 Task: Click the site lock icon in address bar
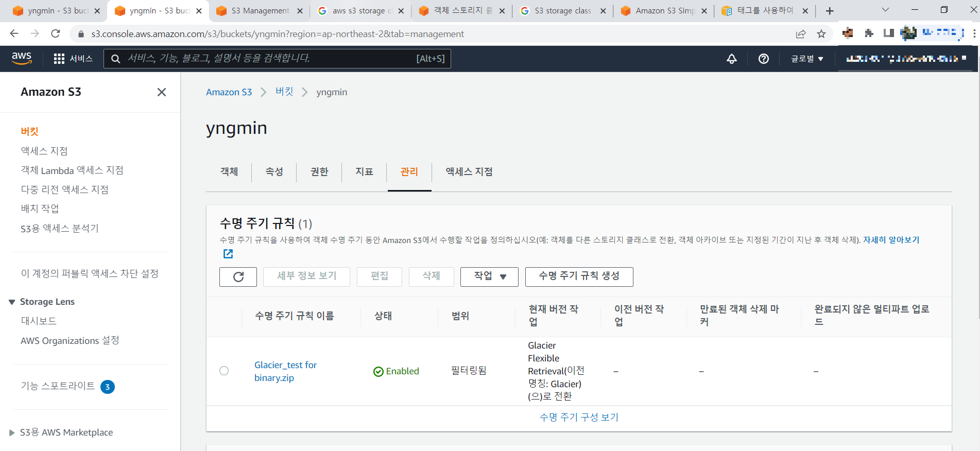point(80,34)
